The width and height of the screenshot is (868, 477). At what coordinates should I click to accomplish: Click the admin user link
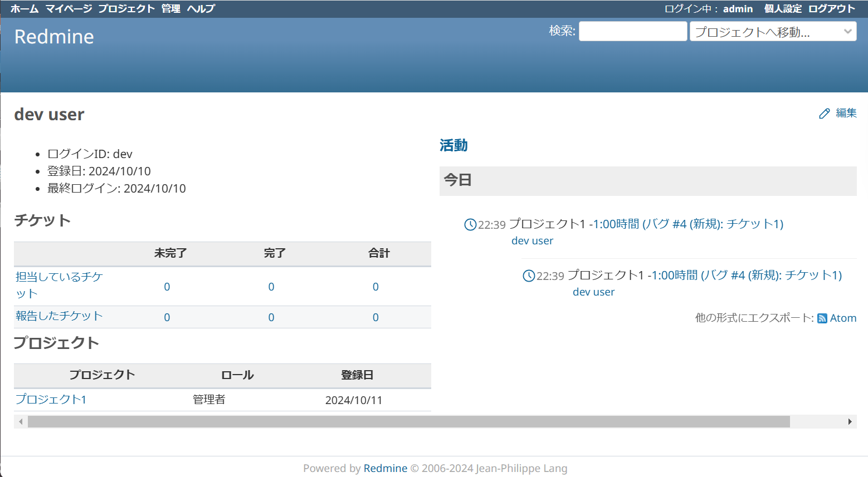coord(738,8)
